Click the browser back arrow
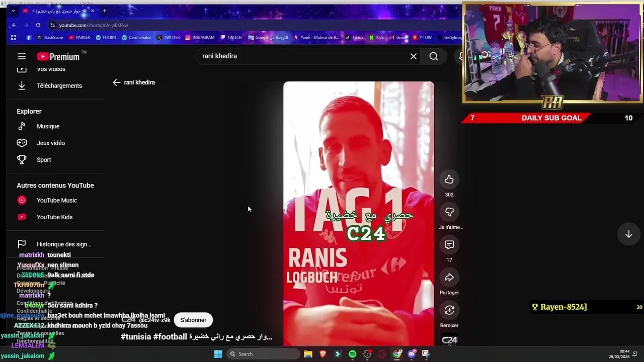The height and width of the screenshot is (362, 644). [x=14, y=25]
